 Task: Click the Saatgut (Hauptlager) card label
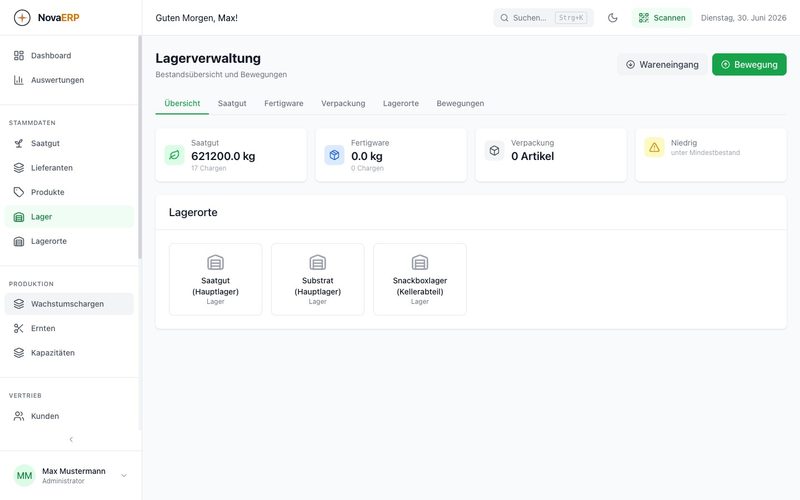pyautogui.click(x=215, y=286)
